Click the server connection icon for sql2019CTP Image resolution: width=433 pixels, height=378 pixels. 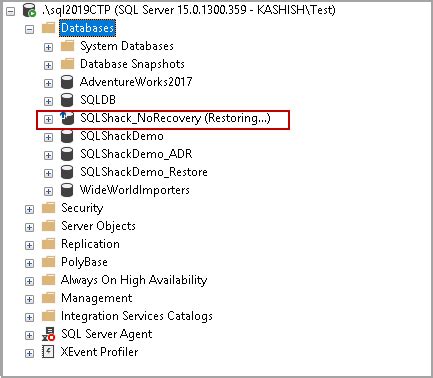(29, 10)
